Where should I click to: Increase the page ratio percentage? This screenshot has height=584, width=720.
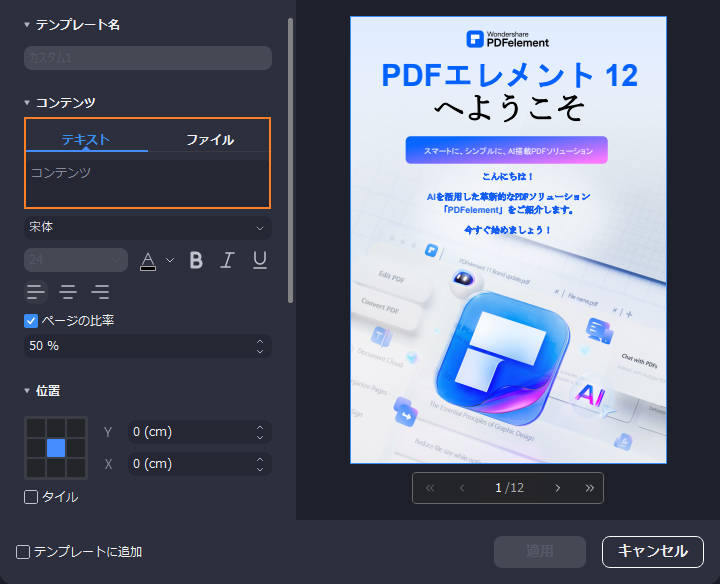(x=260, y=342)
